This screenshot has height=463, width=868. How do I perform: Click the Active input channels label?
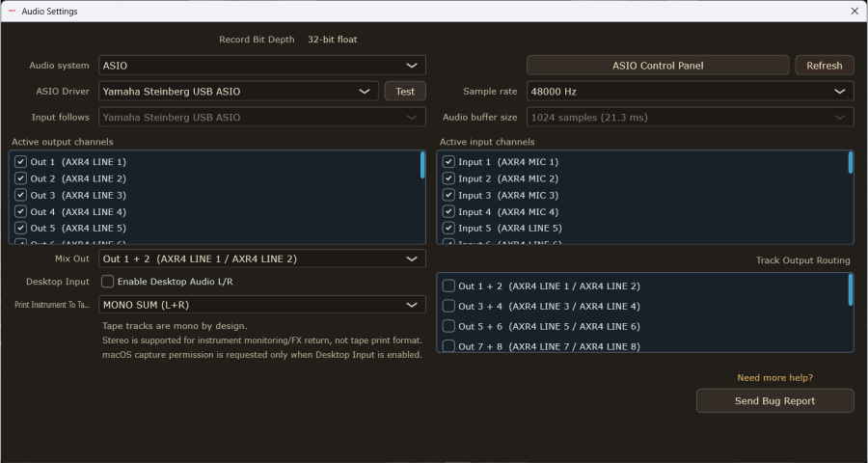tap(487, 142)
